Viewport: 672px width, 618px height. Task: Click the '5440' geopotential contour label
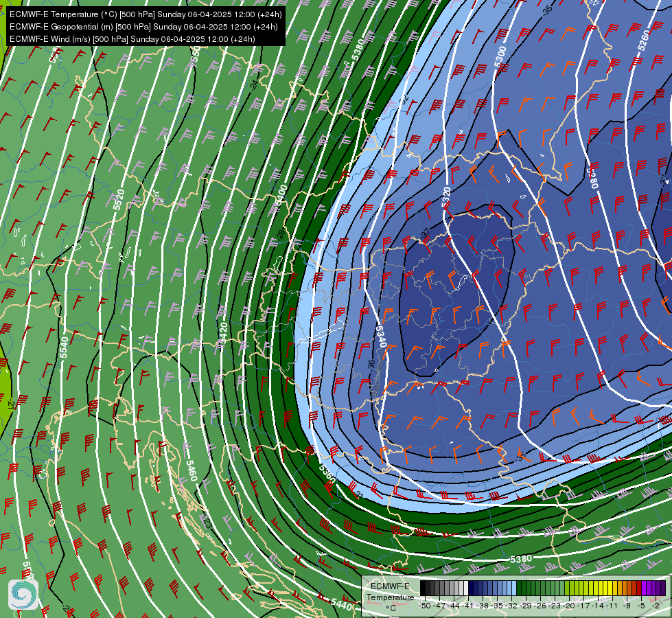click(x=342, y=604)
